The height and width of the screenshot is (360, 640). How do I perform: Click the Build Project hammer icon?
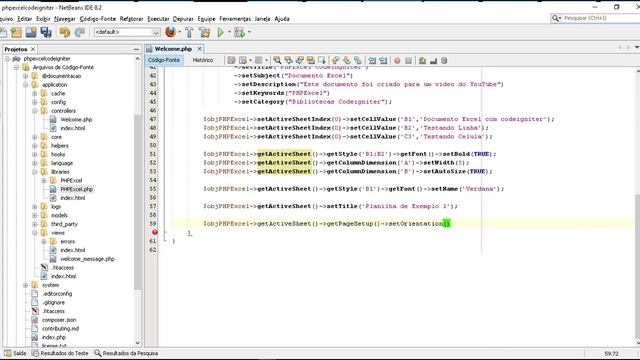[189, 32]
